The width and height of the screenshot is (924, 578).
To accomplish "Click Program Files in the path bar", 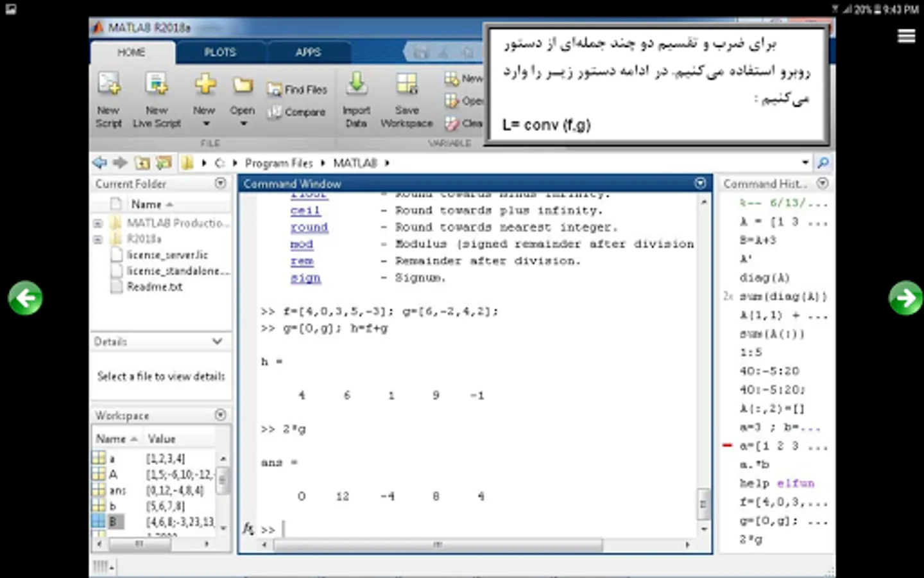I will (278, 163).
